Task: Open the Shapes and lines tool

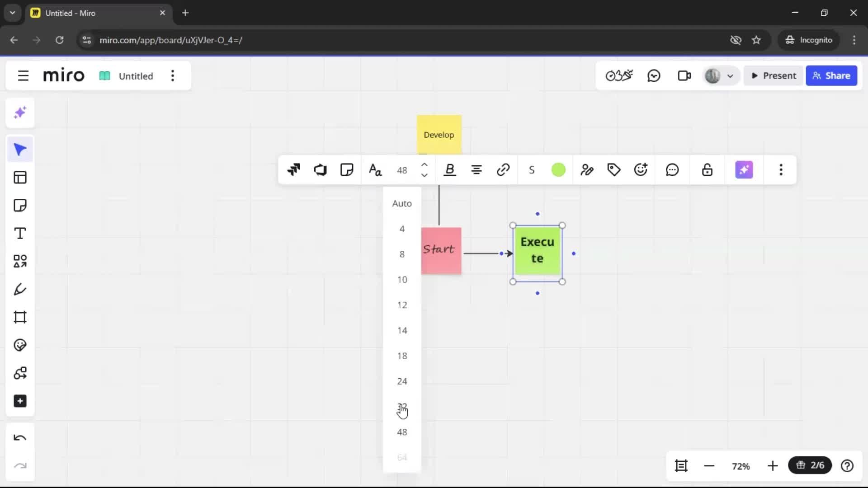Action: 20,261
